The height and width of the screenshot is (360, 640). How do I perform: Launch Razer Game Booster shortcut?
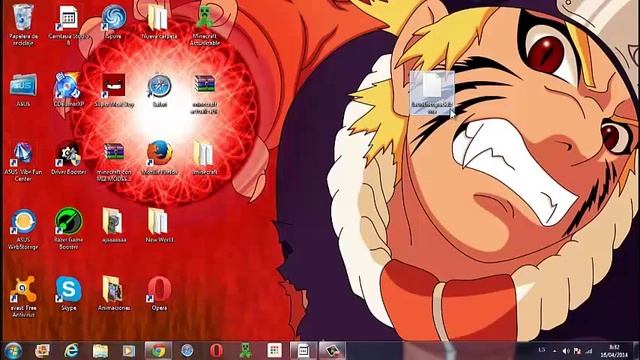pyautogui.click(x=68, y=229)
